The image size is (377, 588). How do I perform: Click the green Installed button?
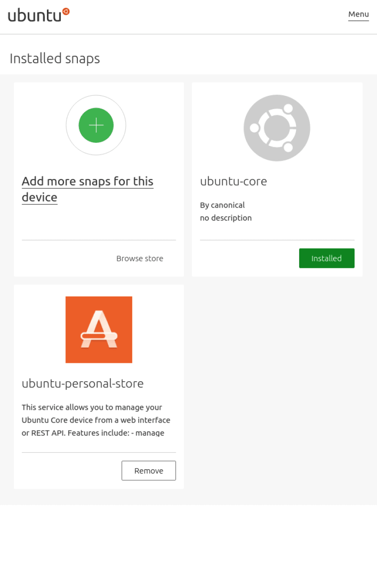pyautogui.click(x=327, y=258)
